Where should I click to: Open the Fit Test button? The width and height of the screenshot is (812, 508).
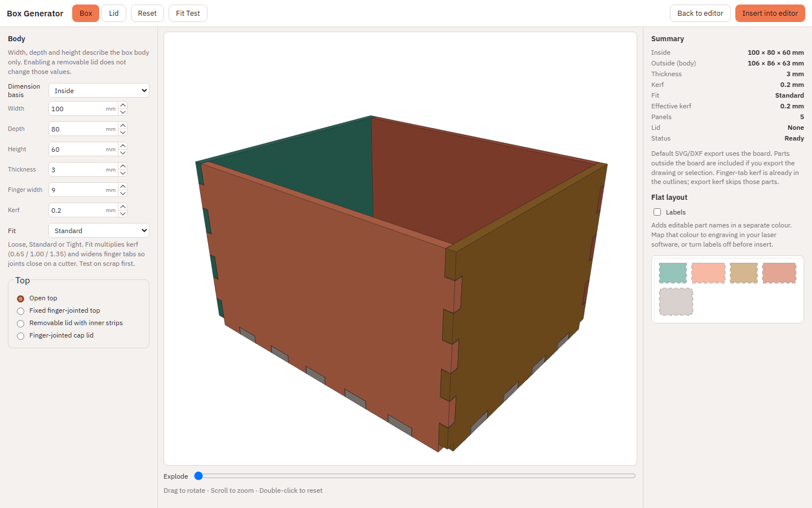(x=188, y=13)
